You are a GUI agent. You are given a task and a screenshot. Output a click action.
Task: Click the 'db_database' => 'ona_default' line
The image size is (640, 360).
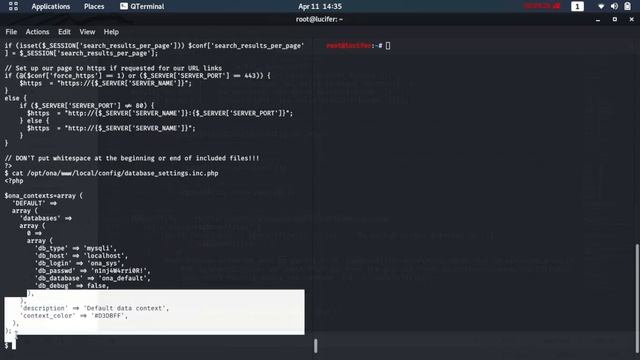click(x=93, y=278)
